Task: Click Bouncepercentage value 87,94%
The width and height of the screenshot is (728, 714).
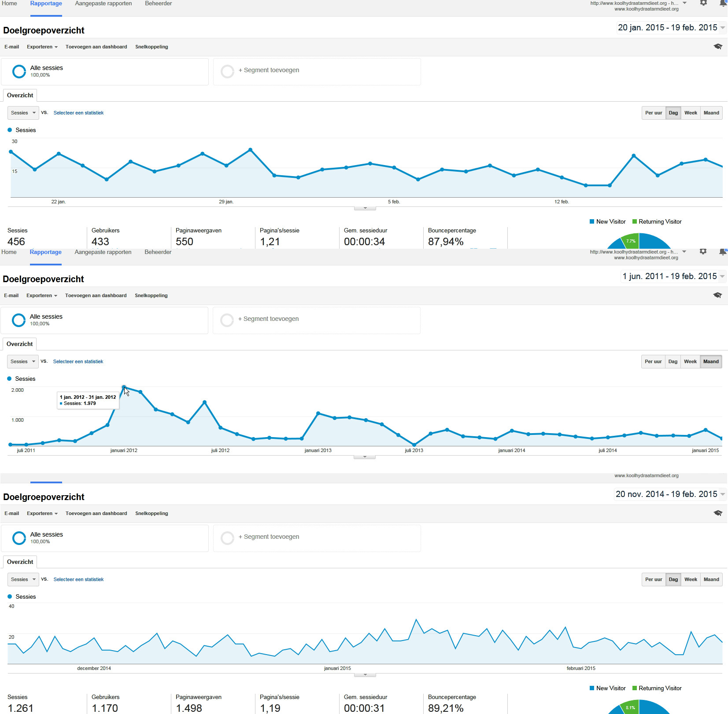Action: (x=446, y=242)
